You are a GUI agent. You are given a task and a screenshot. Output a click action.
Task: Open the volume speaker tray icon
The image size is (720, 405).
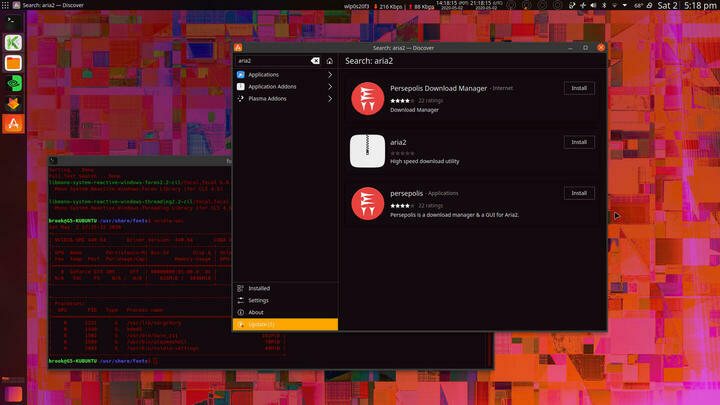pyautogui.click(x=593, y=6)
